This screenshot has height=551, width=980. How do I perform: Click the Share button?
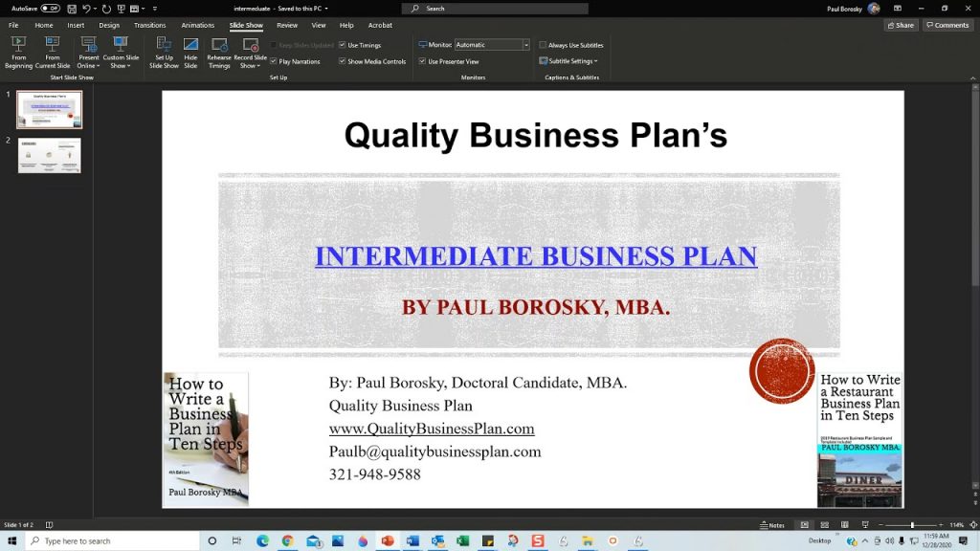[x=901, y=25]
